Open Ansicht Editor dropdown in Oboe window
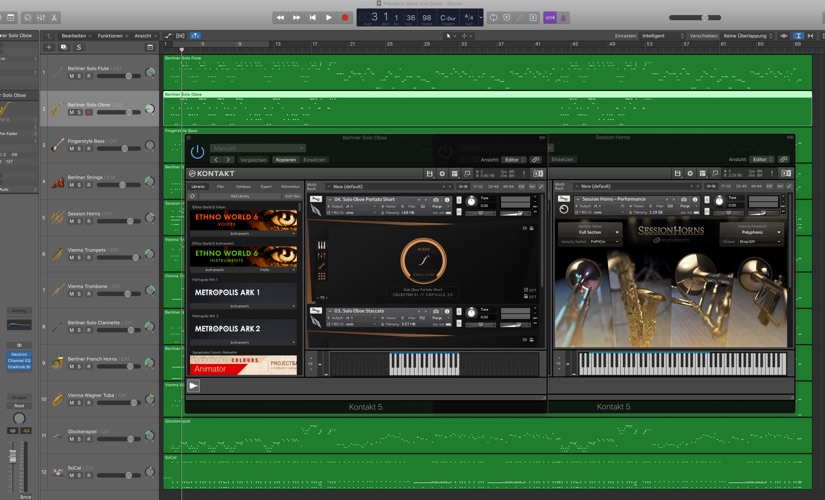Image resolution: width=825 pixels, height=500 pixels. coord(515,159)
